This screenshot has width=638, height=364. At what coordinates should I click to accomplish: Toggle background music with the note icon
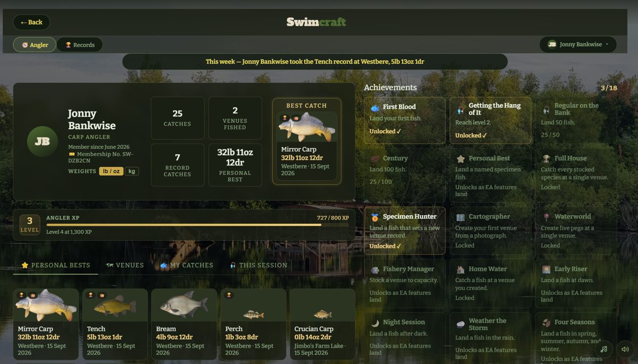click(604, 349)
